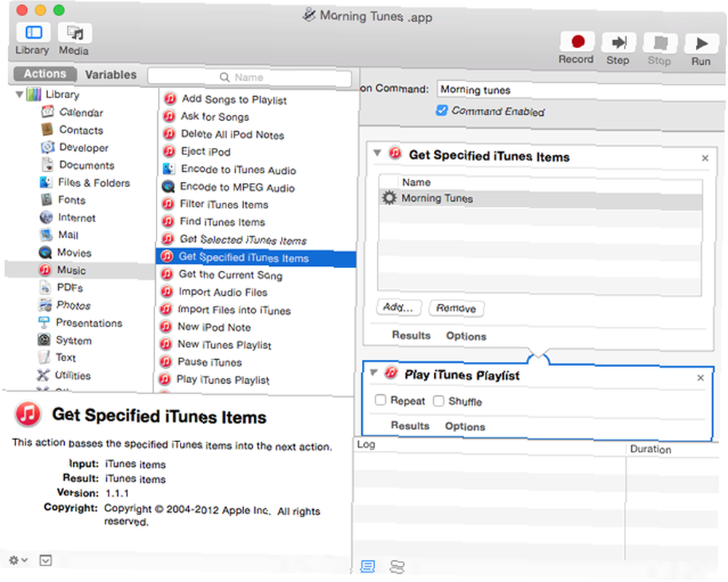Image resolution: width=728 pixels, height=582 pixels.
Task: Collapse the Get Specified iTunes Items action
Action: [377, 153]
